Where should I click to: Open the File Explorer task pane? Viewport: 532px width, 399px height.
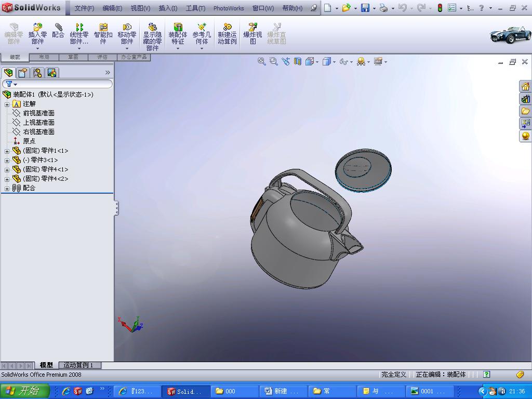tap(525, 111)
